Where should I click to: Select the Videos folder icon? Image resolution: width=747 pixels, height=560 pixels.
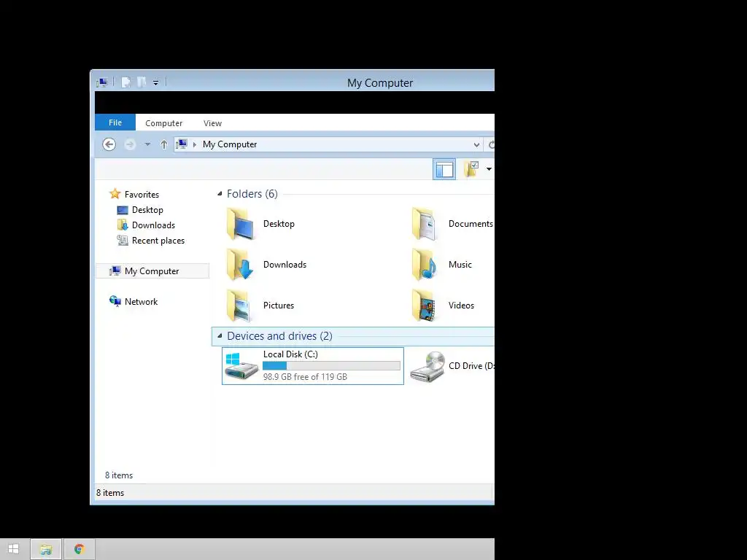click(425, 306)
